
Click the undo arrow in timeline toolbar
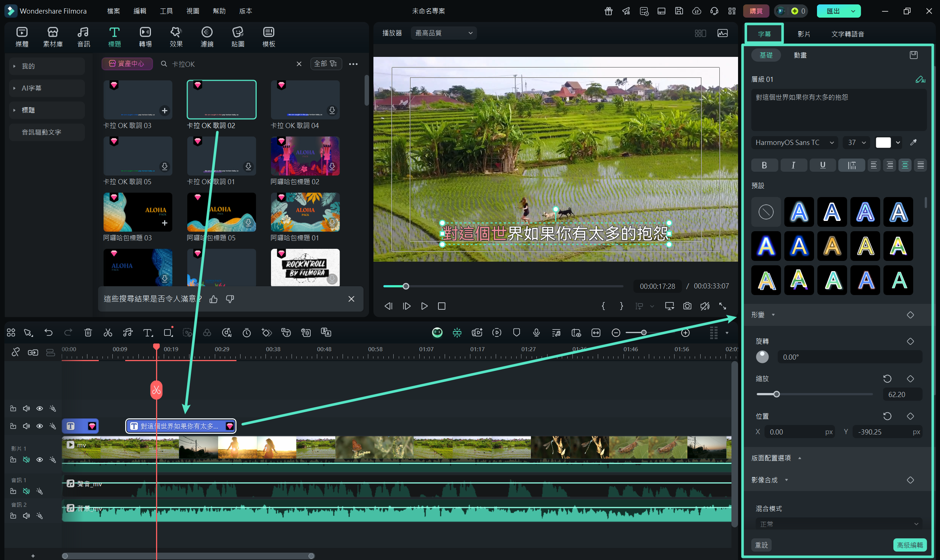pos(48,332)
